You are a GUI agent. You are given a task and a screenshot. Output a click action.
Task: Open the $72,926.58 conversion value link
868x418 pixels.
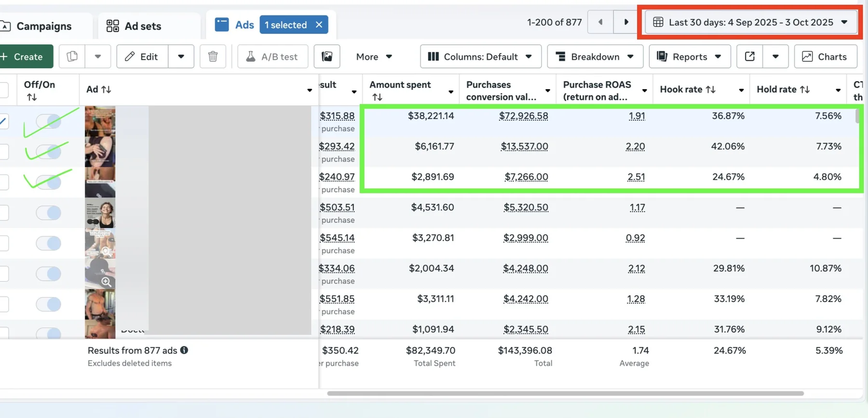(x=523, y=116)
